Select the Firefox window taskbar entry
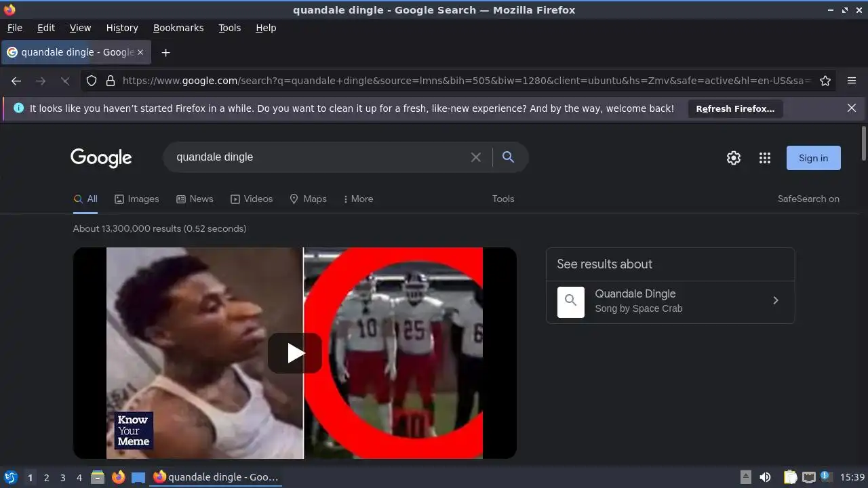This screenshot has height=488, width=868. tap(217, 477)
